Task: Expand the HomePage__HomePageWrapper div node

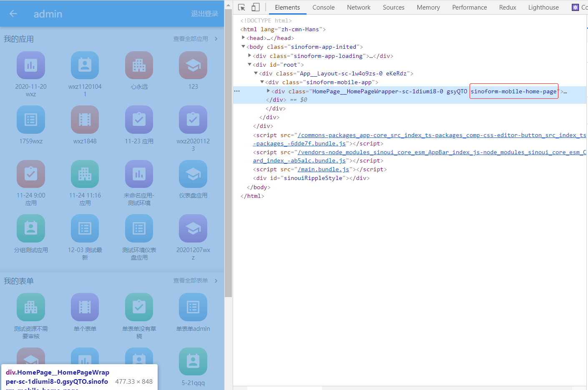Action: click(x=269, y=91)
